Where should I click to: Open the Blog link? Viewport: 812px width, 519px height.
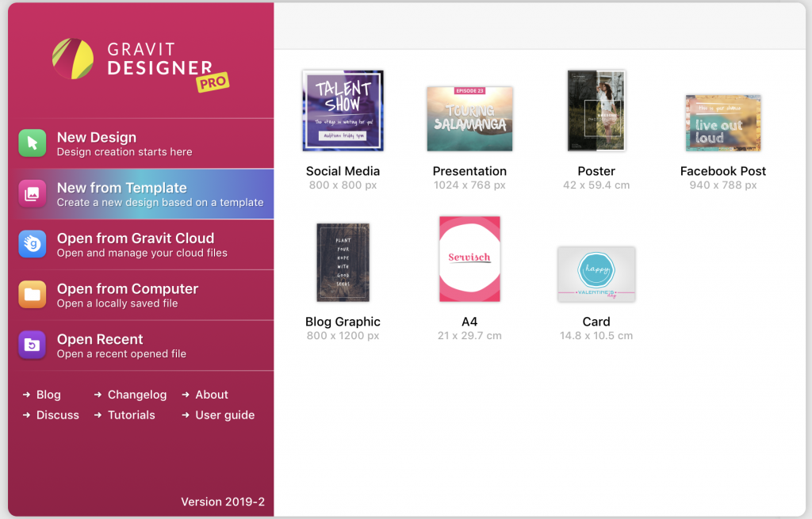(x=42, y=395)
